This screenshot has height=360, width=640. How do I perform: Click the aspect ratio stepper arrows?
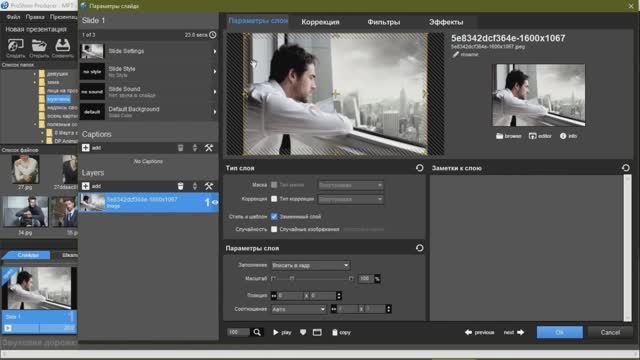(389, 309)
